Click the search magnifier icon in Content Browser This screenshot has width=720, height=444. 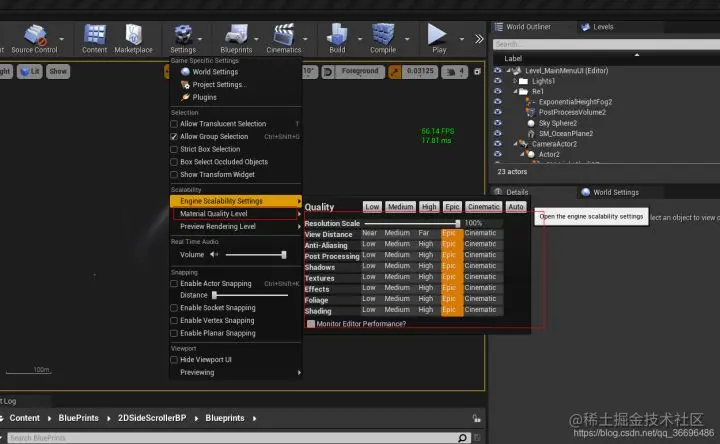[x=462, y=438]
